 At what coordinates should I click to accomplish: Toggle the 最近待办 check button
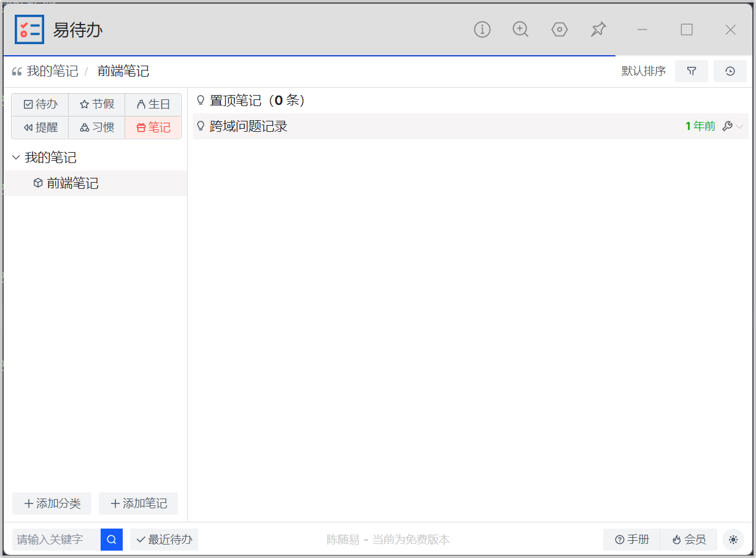tap(164, 540)
